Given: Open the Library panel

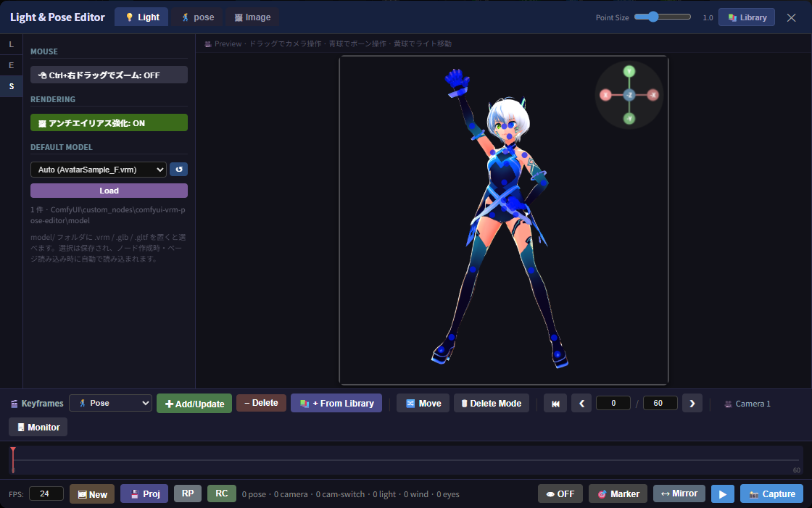Looking at the screenshot, I should pyautogui.click(x=746, y=17).
